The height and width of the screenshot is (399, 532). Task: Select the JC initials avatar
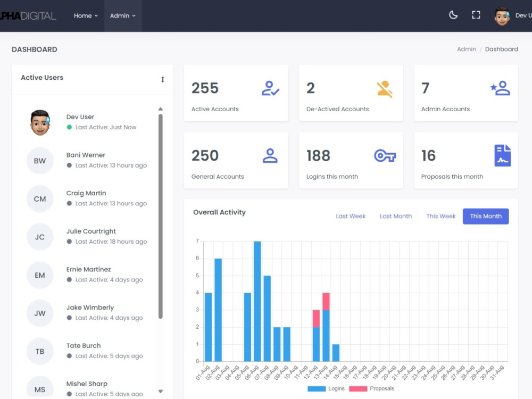(40, 237)
